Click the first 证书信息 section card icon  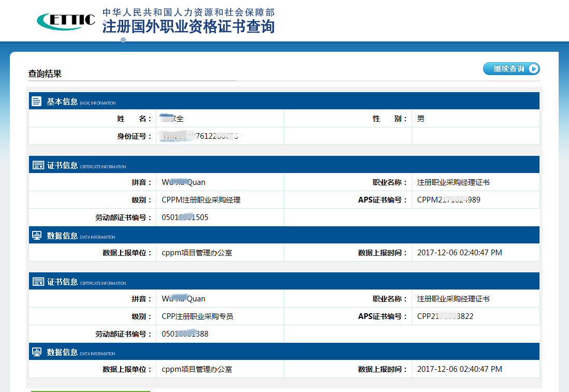pyautogui.click(x=38, y=166)
